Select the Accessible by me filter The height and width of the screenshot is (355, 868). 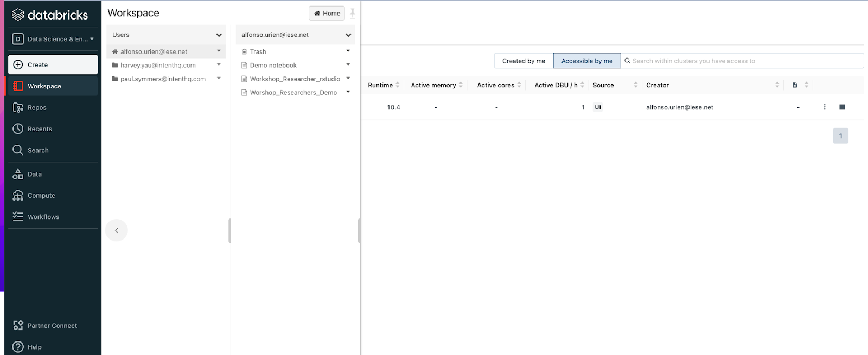click(586, 61)
